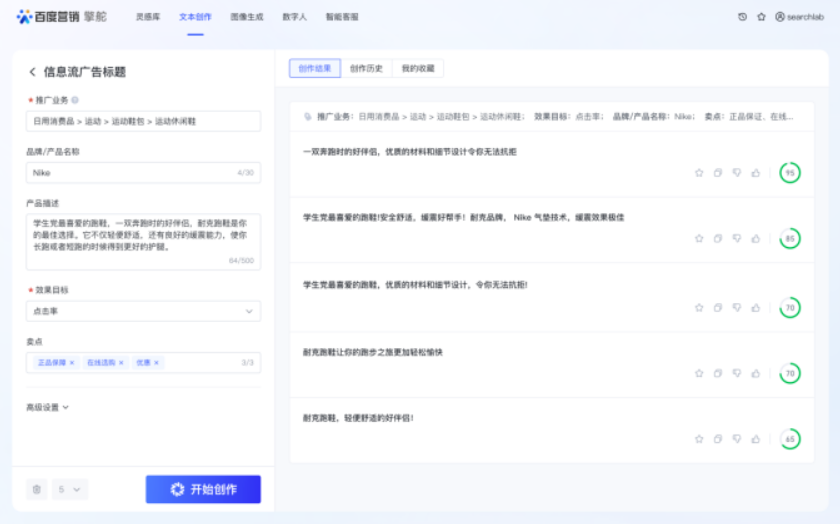Image resolution: width=840 pixels, height=524 pixels.
Task: Favorite the first result with star icon
Action: pos(699,173)
